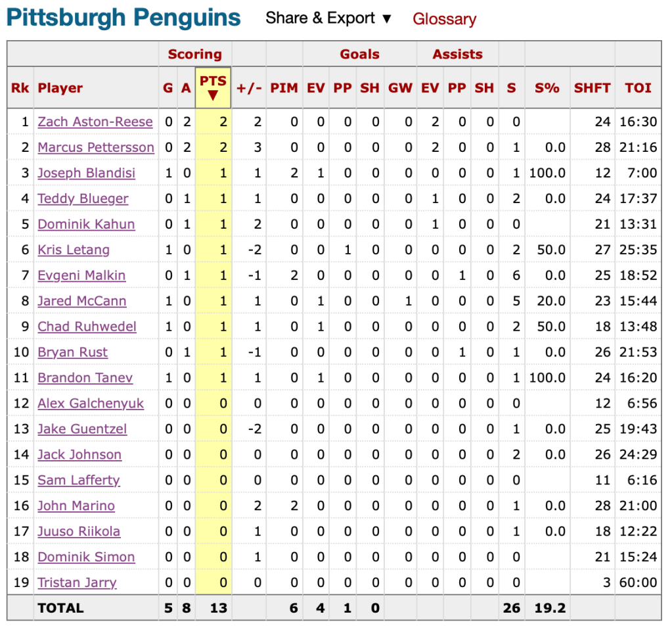Open Marcus Pettersson player link
This screenshot has width=672, height=633.
click(x=96, y=147)
